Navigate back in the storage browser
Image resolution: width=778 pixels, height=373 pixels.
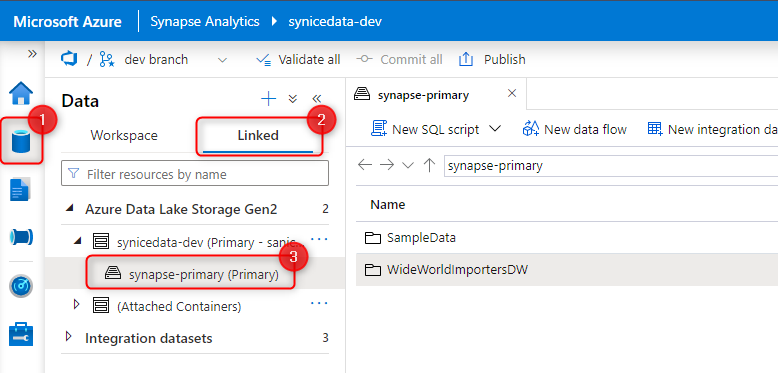[x=365, y=165]
